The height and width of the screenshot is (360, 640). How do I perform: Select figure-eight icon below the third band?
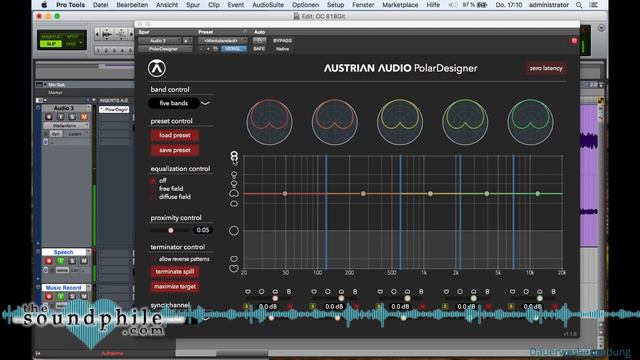pos(421,291)
